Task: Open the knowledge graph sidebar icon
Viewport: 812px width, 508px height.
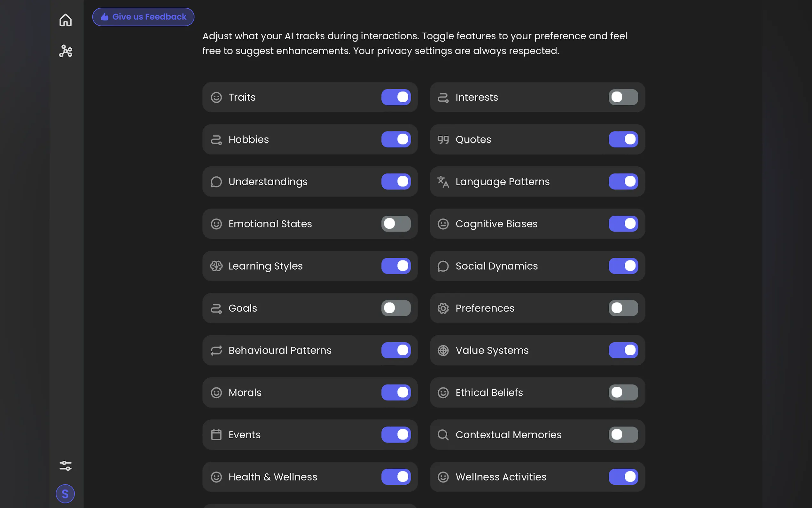Action: 66,51
